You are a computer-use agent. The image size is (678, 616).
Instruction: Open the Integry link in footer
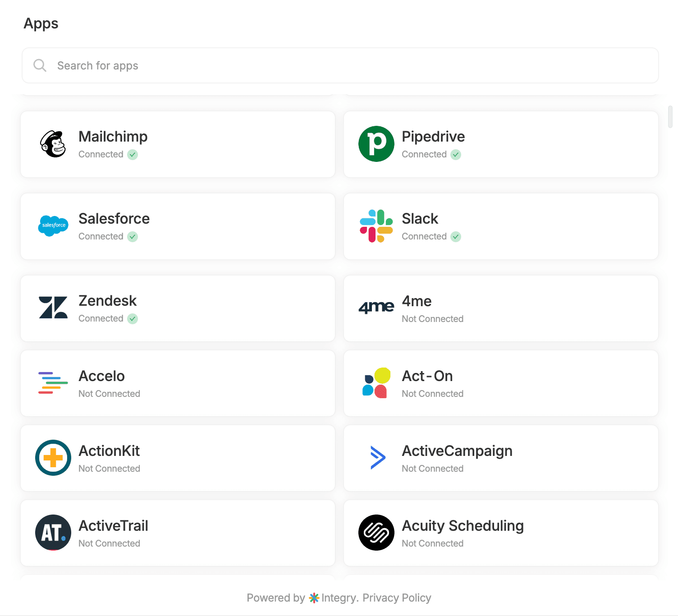tap(339, 598)
